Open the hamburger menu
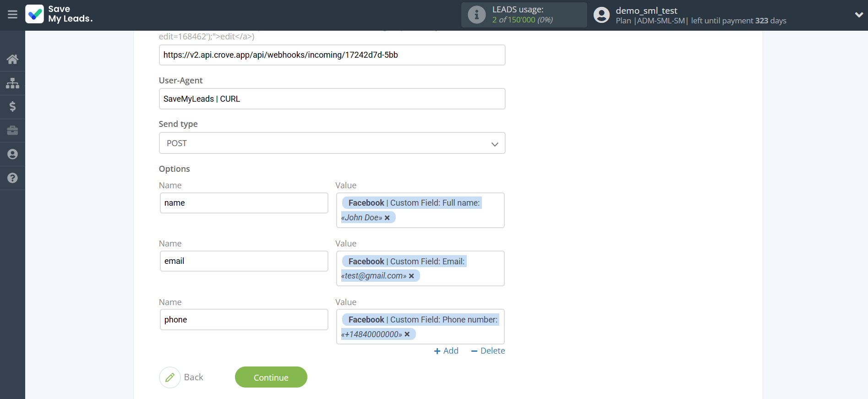Screen dimensions: 868x399 pos(12,15)
